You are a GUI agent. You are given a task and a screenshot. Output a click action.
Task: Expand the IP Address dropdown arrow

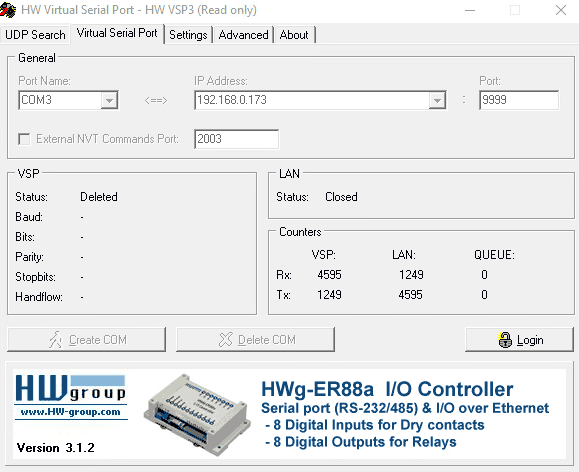(437, 100)
